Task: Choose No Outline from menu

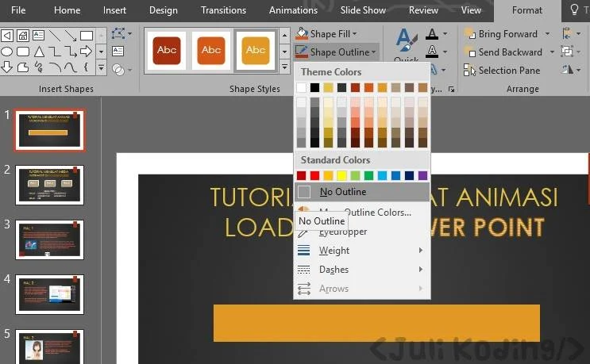Action: point(362,192)
